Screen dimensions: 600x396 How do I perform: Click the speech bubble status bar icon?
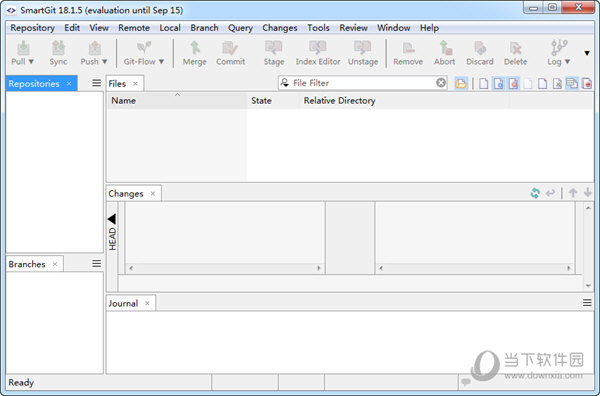466,382
